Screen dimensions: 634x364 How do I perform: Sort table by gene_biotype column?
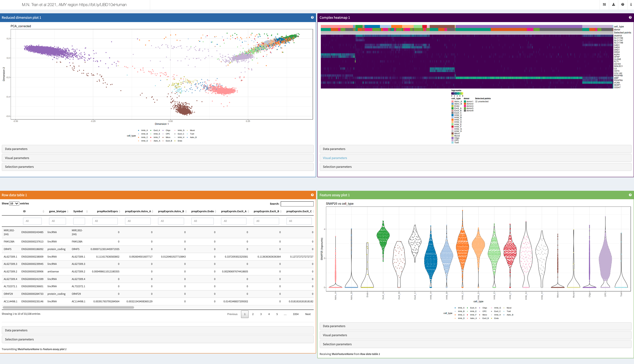(58, 211)
